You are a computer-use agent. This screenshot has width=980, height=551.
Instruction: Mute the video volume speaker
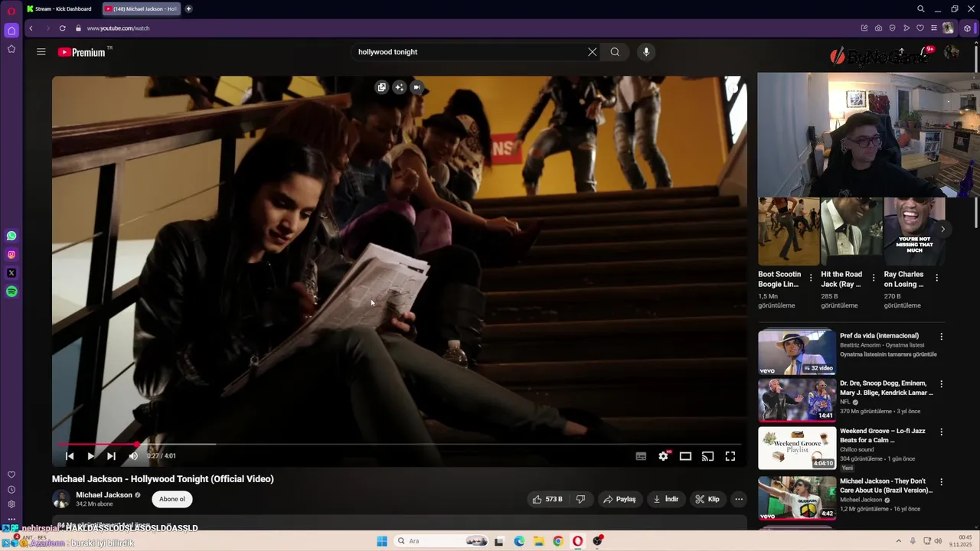point(133,456)
